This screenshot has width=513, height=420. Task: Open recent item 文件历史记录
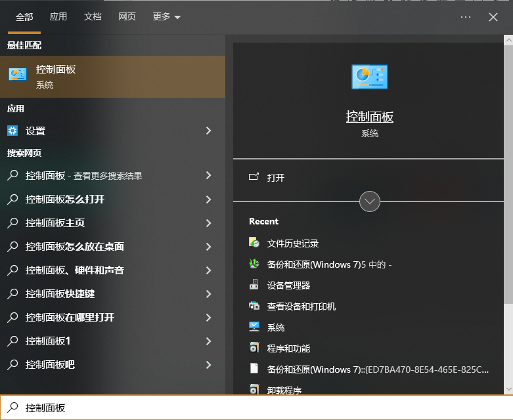coord(292,243)
